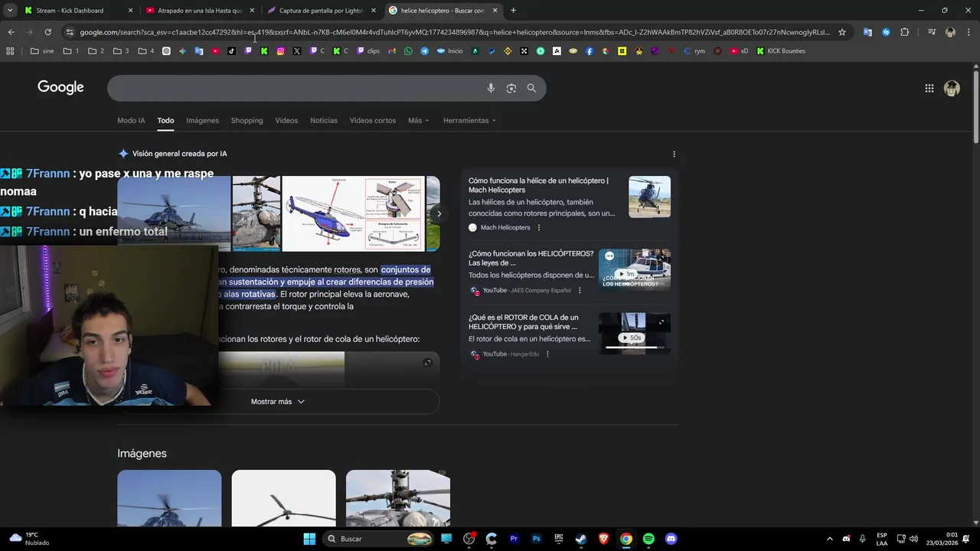
Task: Open the Instagram bookmark in bookmarks bar
Action: pos(280,51)
